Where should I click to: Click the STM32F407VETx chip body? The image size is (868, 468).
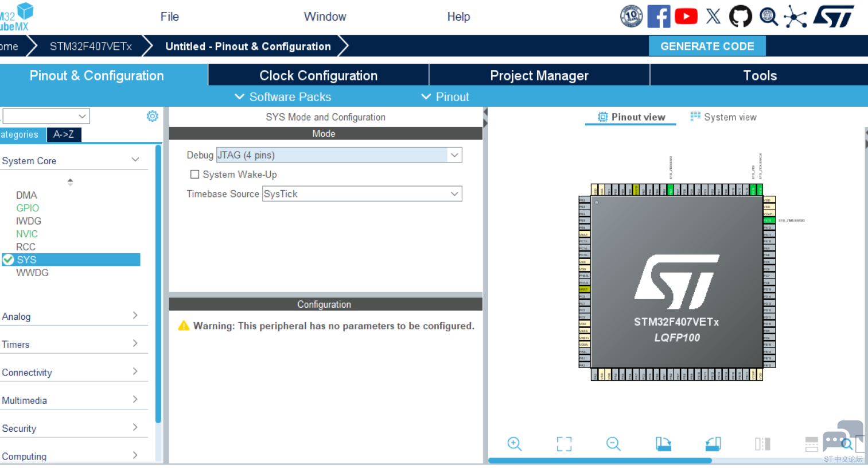[x=676, y=281]
